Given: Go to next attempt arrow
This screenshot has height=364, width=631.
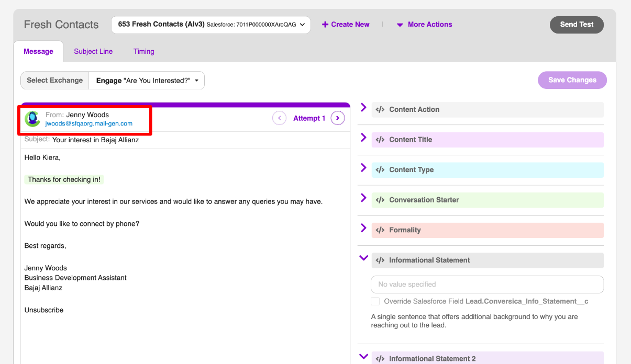Looking at the screenshot, I should point(338,118).
